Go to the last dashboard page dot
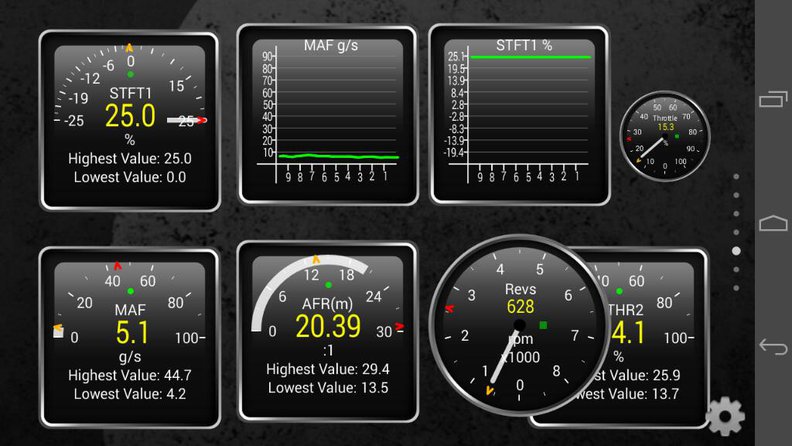 point(737,288)
